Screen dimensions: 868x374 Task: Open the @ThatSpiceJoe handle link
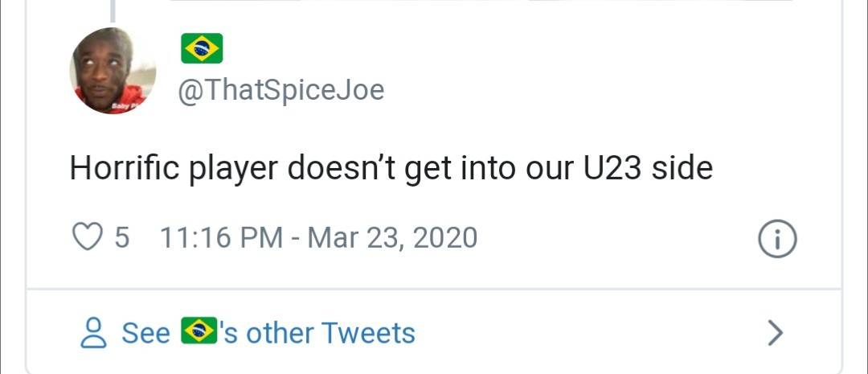click(x=280, y=90)
